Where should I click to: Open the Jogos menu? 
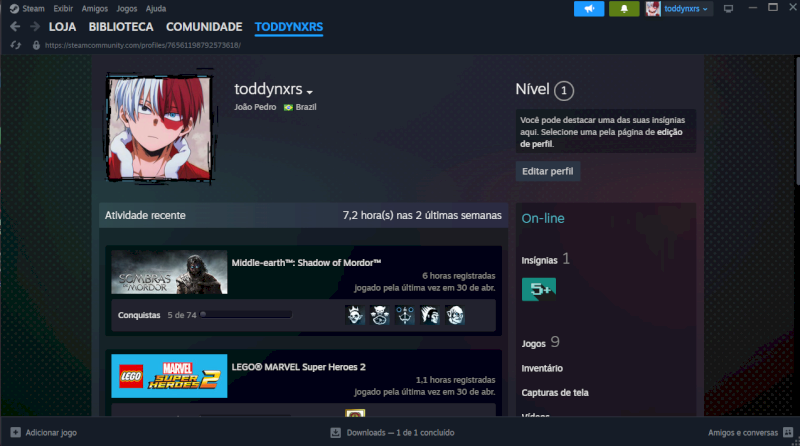[x=127, y=9]
